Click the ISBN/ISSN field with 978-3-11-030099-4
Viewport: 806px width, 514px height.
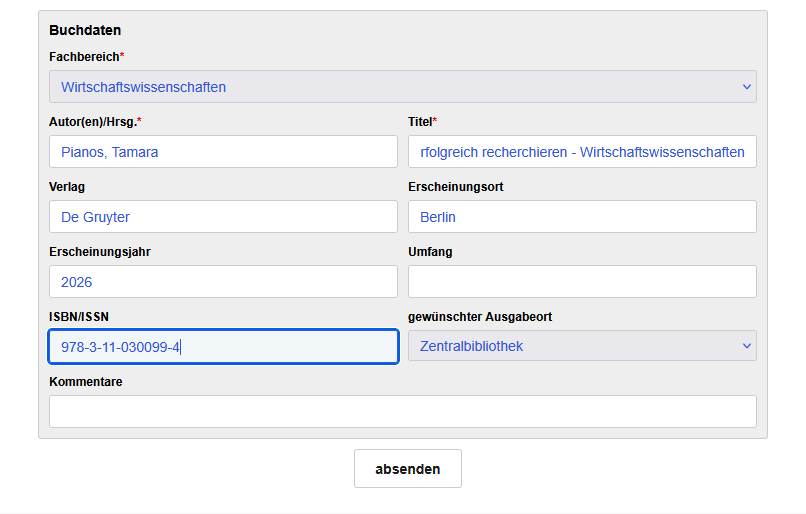pos(223,347)
